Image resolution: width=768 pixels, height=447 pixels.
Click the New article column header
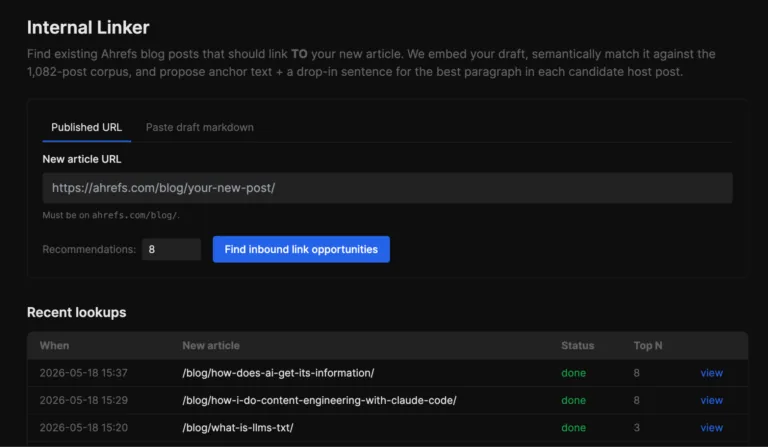[211, 346]
